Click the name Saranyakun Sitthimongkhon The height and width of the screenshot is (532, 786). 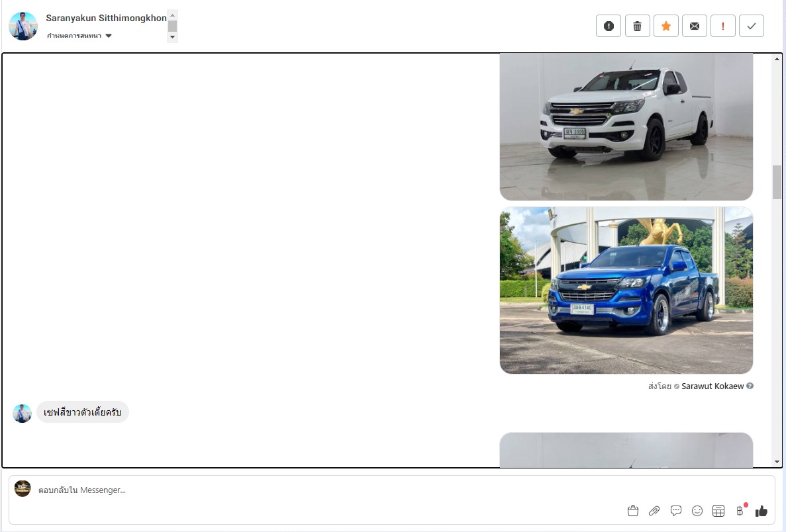coord(106,18)
